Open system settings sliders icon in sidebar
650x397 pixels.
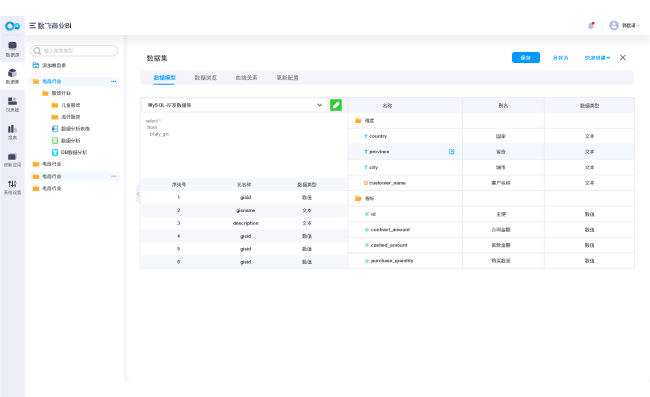(x=12, y=187)
